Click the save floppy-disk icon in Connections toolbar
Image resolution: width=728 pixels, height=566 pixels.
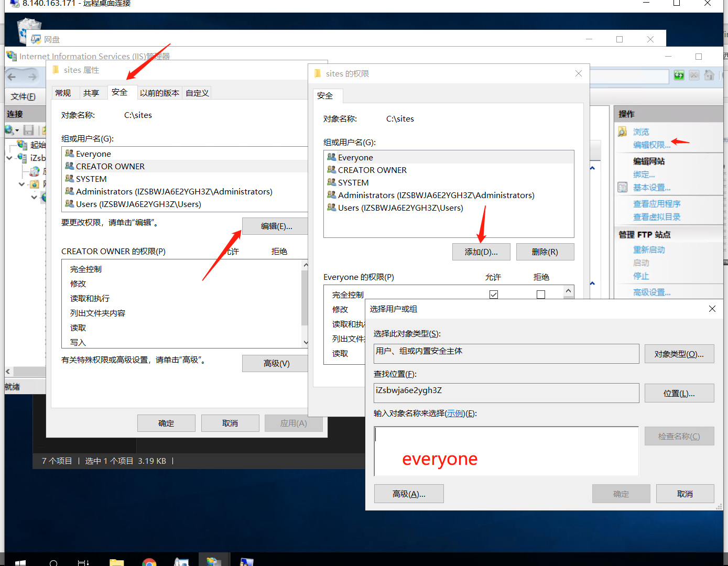(29, 130)
